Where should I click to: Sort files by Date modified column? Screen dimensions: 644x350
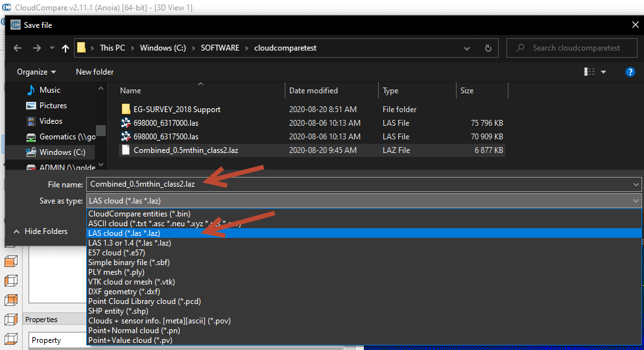pos(313,91)
